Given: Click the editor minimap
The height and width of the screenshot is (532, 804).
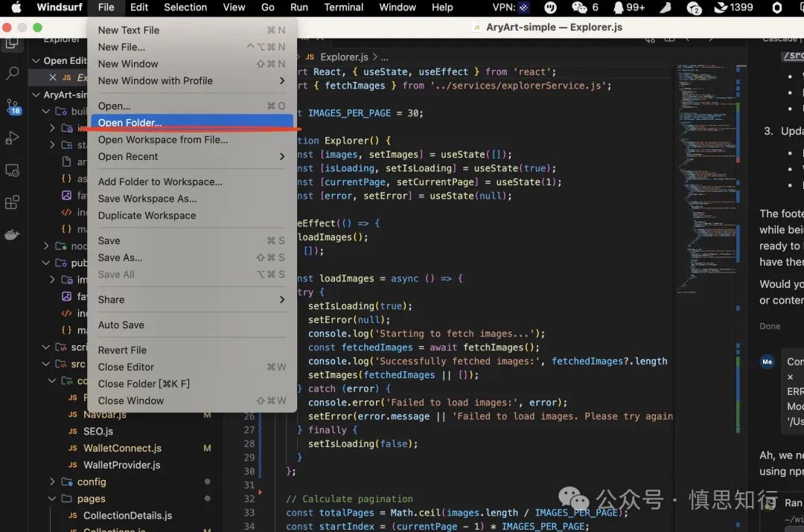Looking at the screenshot, I should click(706, 179).
